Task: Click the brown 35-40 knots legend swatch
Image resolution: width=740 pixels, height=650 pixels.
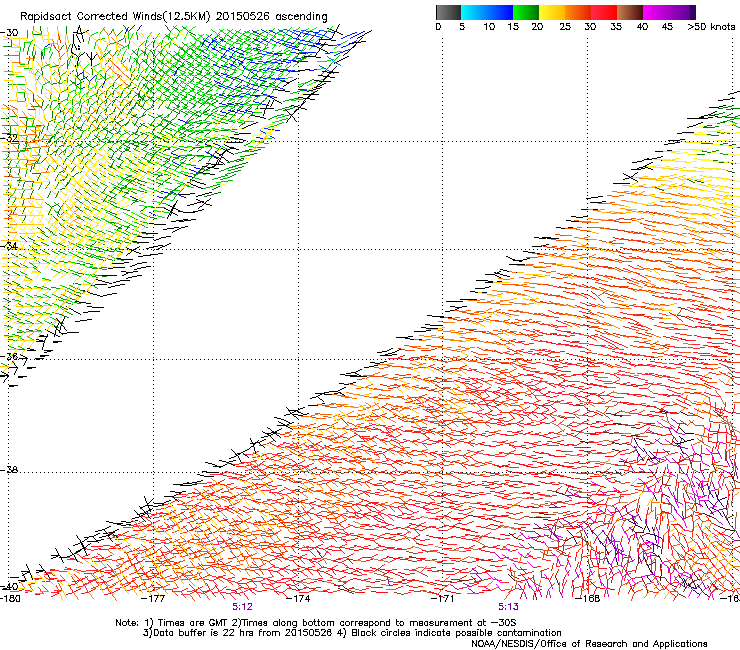Action: (x=630, y=12)
